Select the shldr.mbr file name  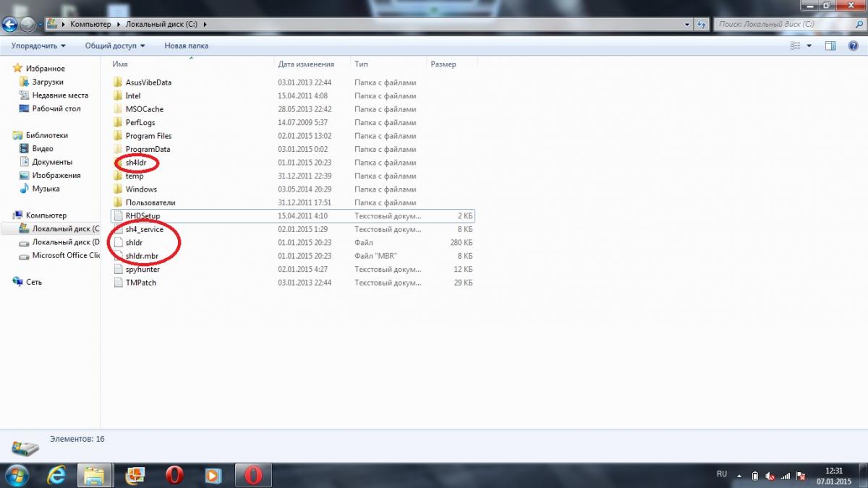coord(142,256)
